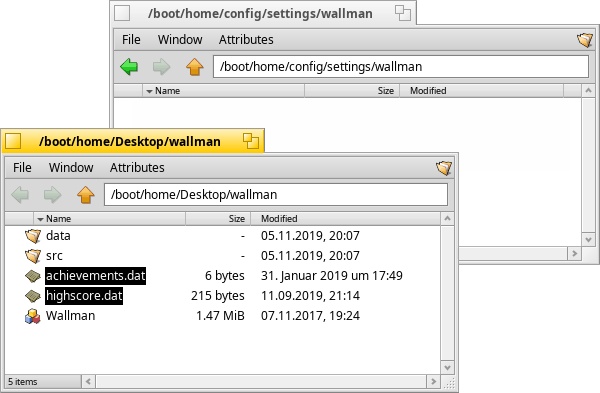Toggle zoom button on settings/wallman title tab
The height and width of the screenshot is (393, 600).
pos(403,13)
